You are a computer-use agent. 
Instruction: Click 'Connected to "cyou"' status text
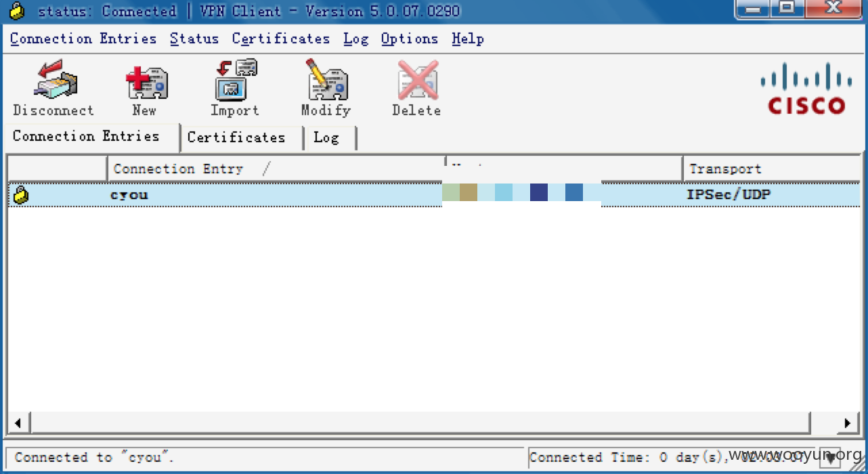(94, 457)
